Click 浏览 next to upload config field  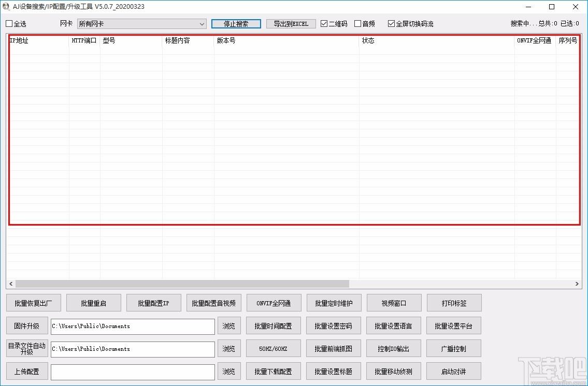coord(229,372)
